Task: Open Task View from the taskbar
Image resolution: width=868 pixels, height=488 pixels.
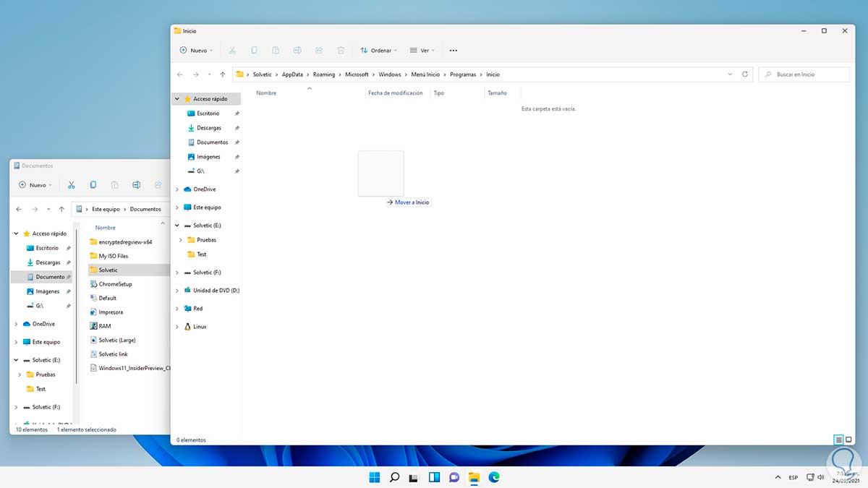Action: pyautogui.click(x=414, y=477)
